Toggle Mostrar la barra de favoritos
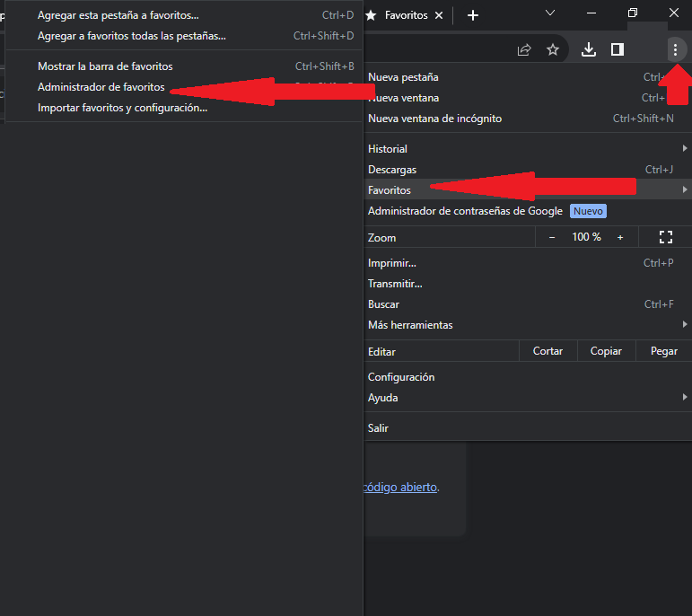The height and width of the screenshot is (616, 692). [x=184, y=66]
